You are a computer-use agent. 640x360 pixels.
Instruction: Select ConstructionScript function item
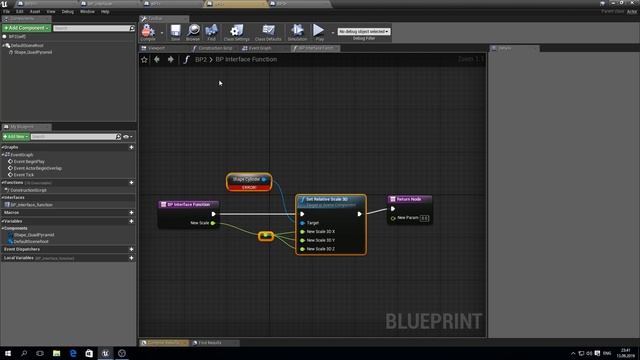tap(29, 190)
